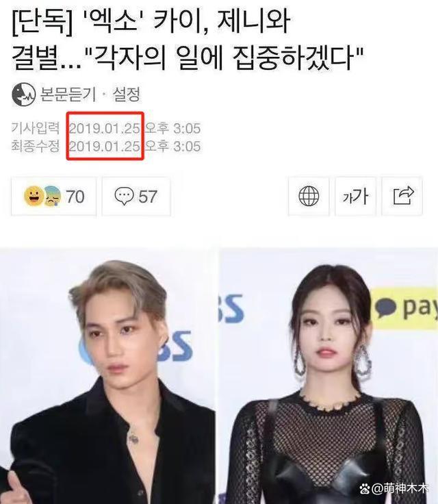Click the speech bubble comment icon
The image size is (438, 504).
click(x=124, y=196)
